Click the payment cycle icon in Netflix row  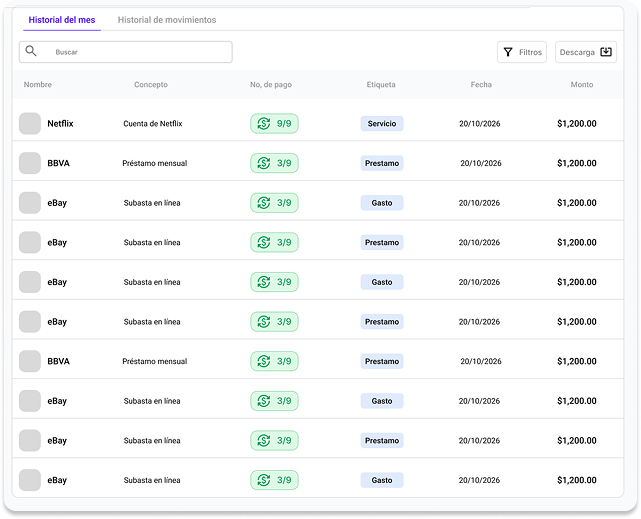(264, 124)
